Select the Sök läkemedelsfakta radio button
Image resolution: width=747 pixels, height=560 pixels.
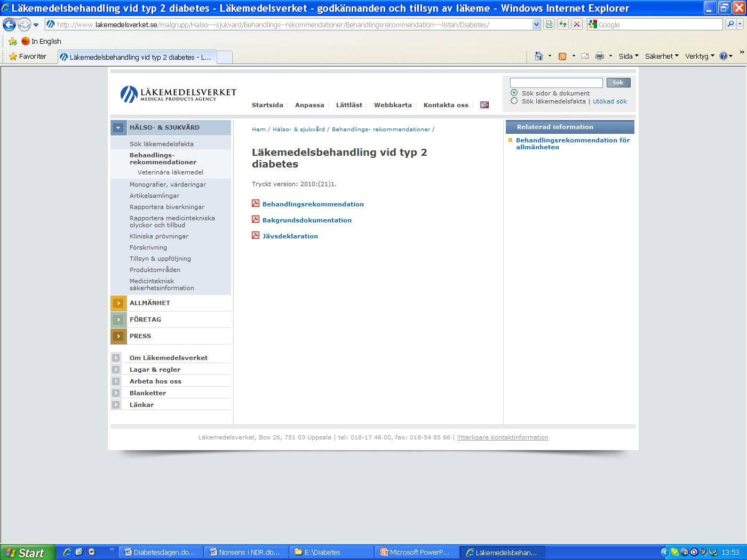(514, 101)
